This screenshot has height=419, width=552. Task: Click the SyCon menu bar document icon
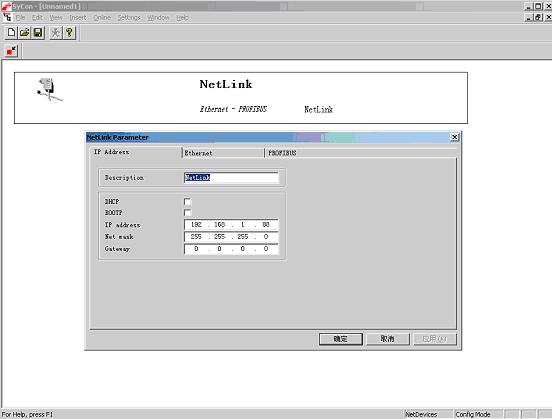[7, 17]
